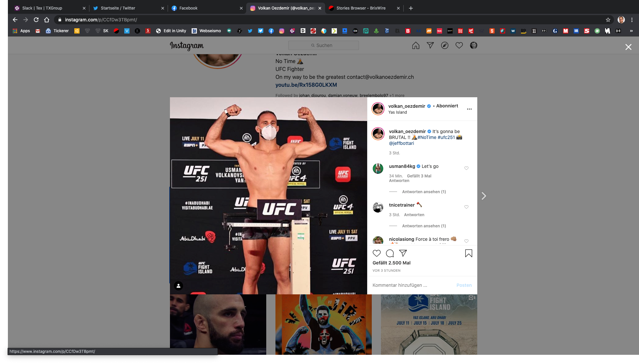The height and width of the screenshot is (364, 639).
Task: Reply to tnicetrainer's comment via Antworten
Action: pyautogui.click(x=414, y=215)
